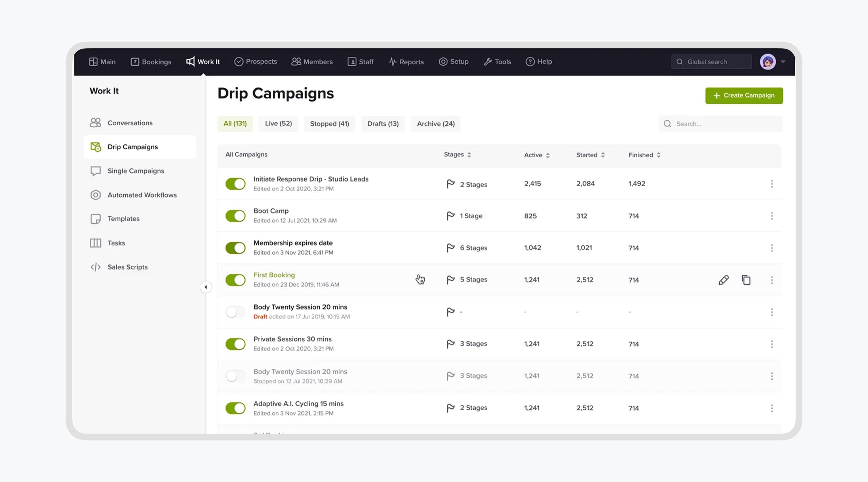The height and width of the screenshot is (482, 868).
Task: Click the 6 Stages flag icon
Action: [x=451, y=248]
